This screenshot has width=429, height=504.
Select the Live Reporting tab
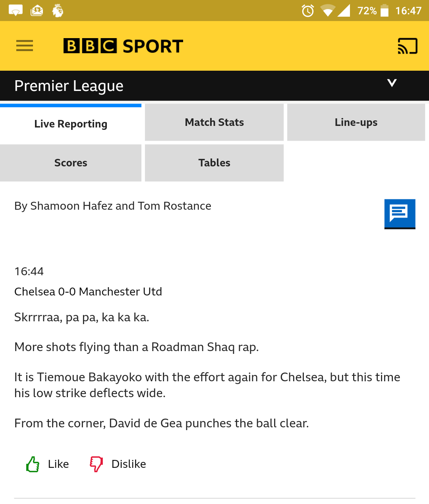click(71, 124)
